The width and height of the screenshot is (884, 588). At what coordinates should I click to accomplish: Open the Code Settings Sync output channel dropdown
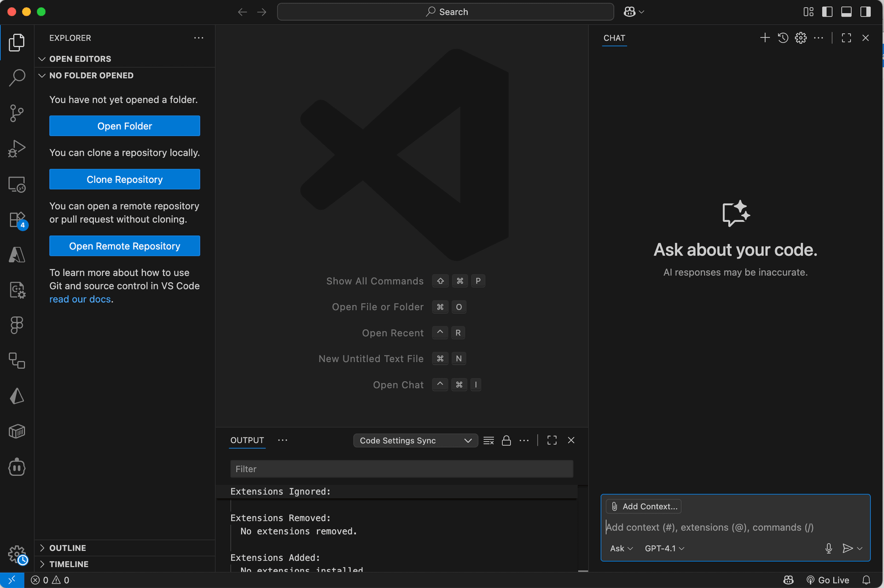415,440
